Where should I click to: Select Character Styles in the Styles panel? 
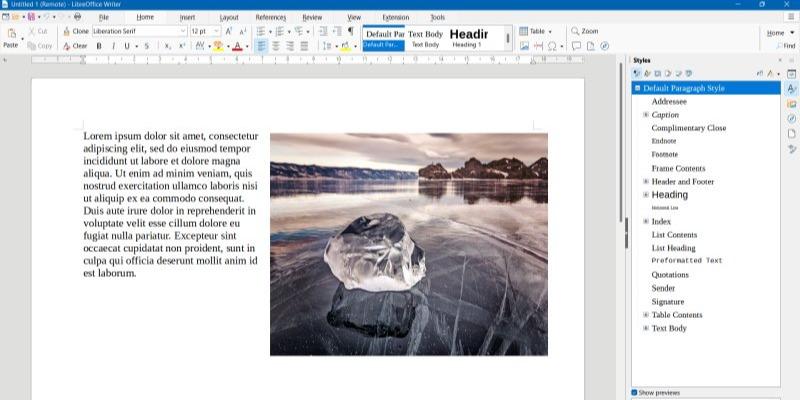[647, 73]
